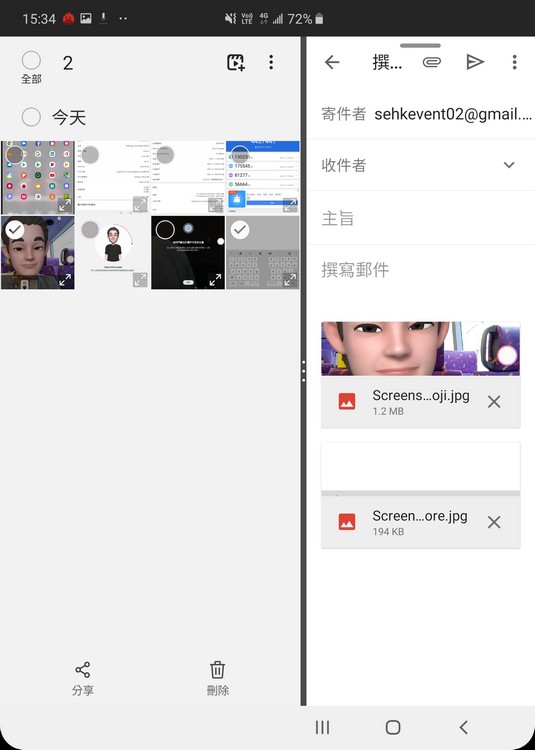Select the benchmark scores screenshot thumbnail
Screen dimensions: 535x750
263,177
